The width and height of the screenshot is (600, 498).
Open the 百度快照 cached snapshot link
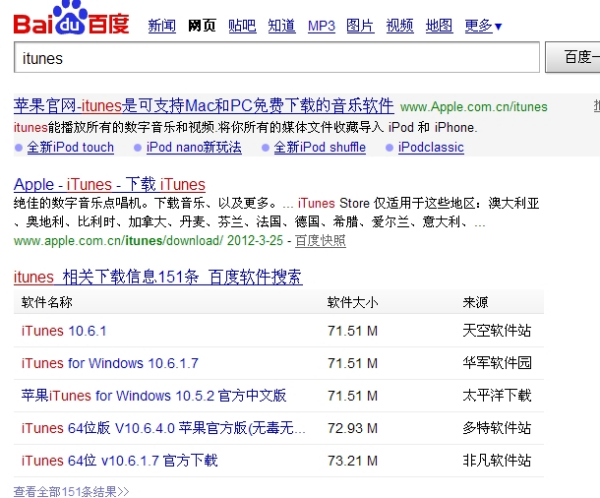point(320,241)
